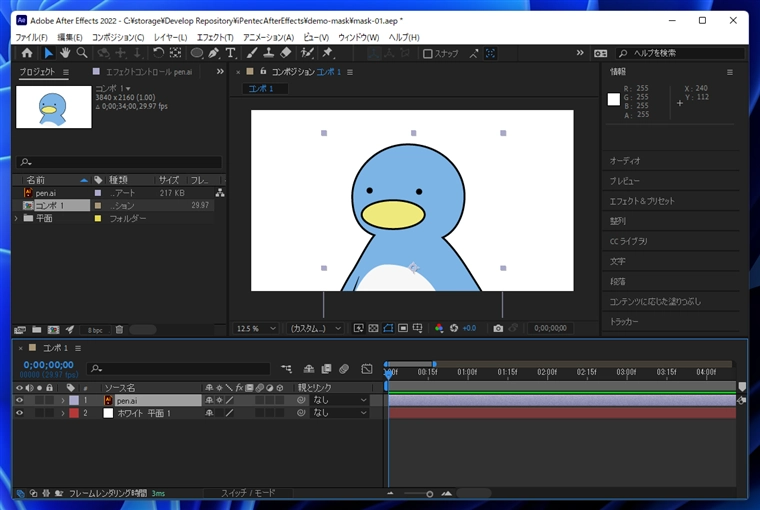Image resolution: width=760 pixels, height=510 pixels.
Task: Click the trash icon in Project panel
Action: [119, 329]
